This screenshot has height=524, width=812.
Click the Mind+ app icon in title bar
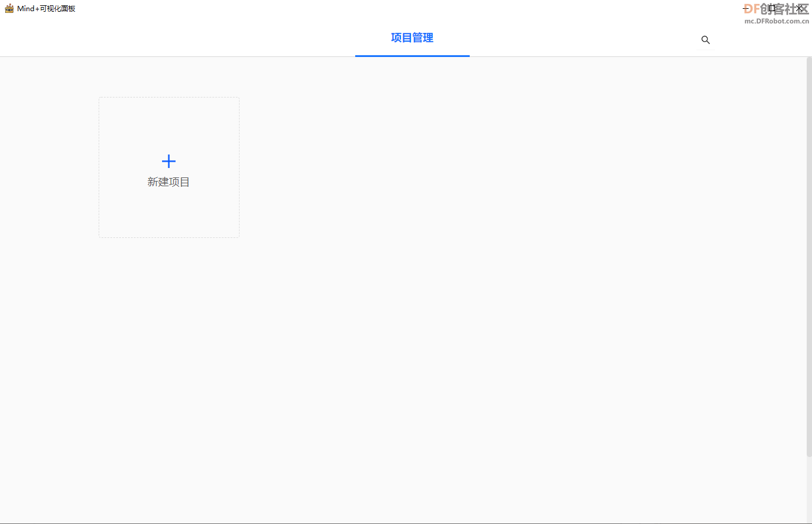point(9,8)
